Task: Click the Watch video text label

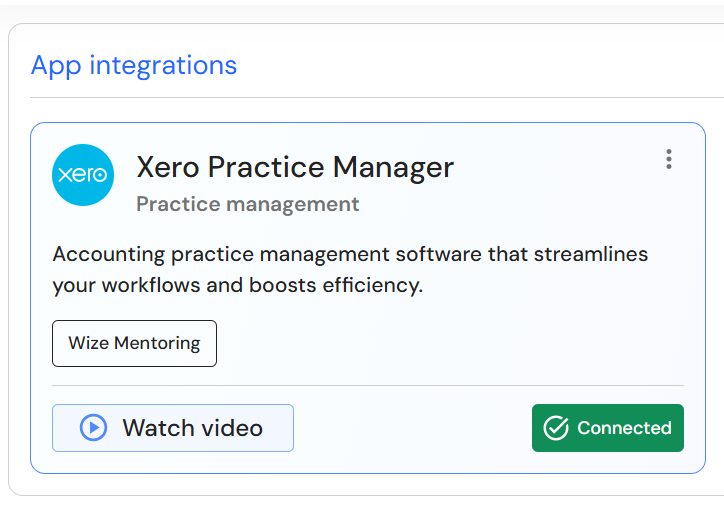Action: (x=192, y=428)
